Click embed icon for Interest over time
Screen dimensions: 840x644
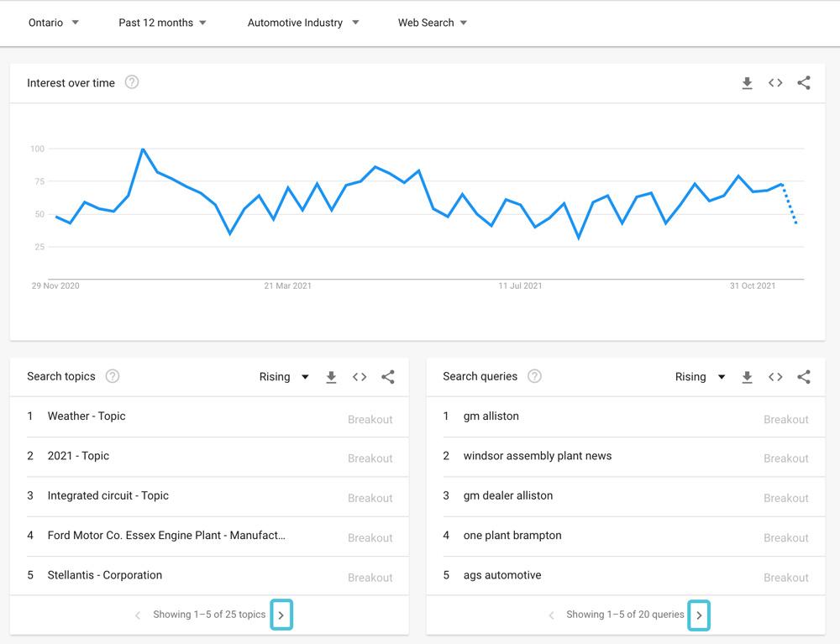[775, 83]
